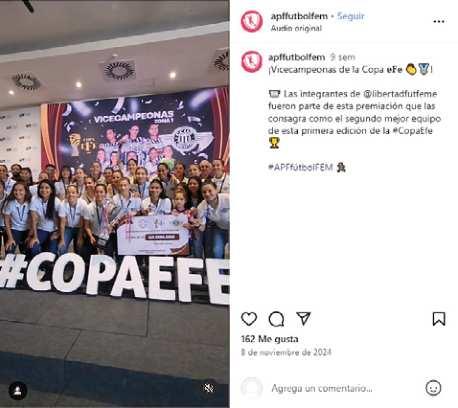This screenshot has width=458, height=408.
Task: Unmute the video with the speaker icon
Action: pos(209,388)
